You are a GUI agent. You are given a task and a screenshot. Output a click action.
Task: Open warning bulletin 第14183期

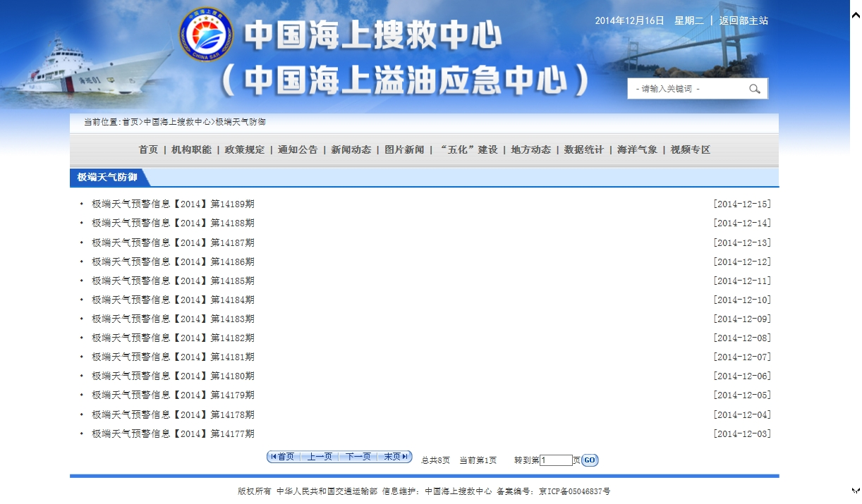(173, 319)
